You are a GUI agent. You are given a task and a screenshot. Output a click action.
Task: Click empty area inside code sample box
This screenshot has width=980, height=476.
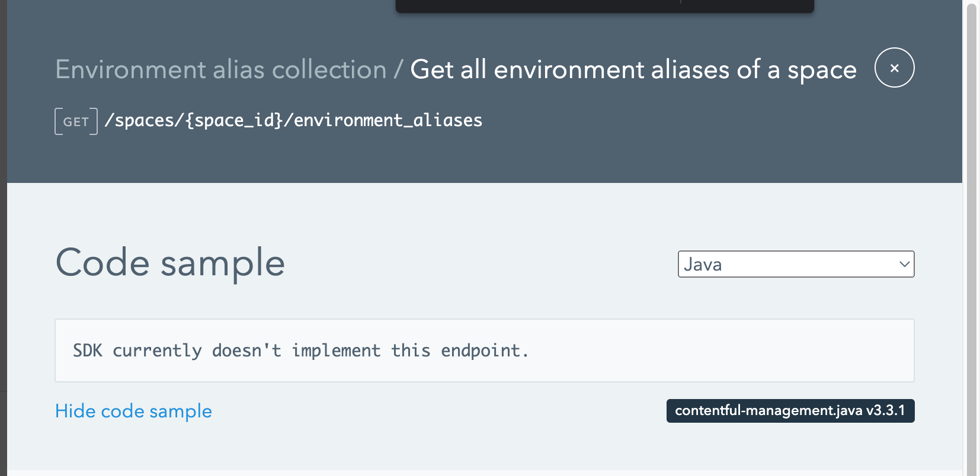point(711,350)
